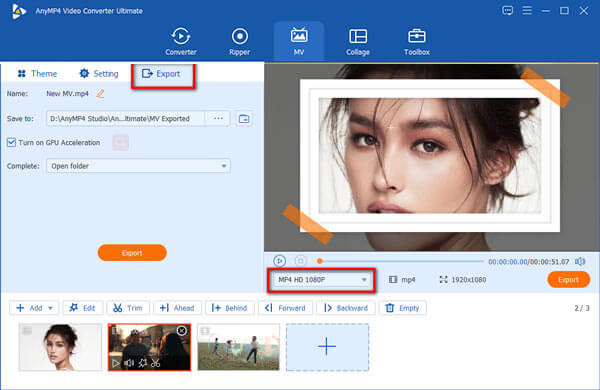Select the field running clip thumbnail
The image size is (600, 390).
coord(238,347)
